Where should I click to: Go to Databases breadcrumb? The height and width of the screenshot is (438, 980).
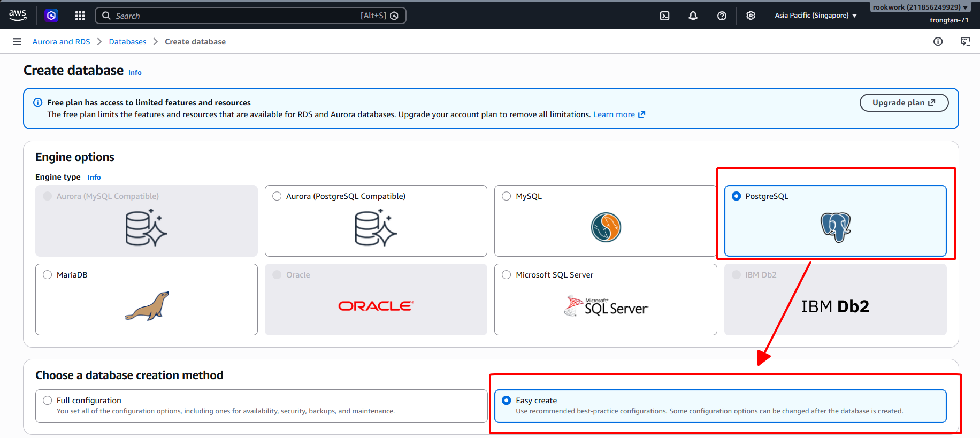(x=127, y=42)
